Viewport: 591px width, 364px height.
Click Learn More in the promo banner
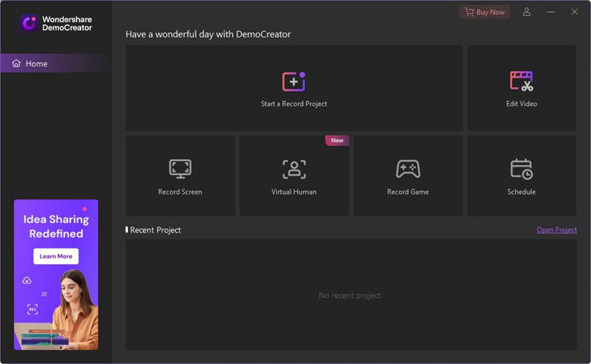coord(56,256)
